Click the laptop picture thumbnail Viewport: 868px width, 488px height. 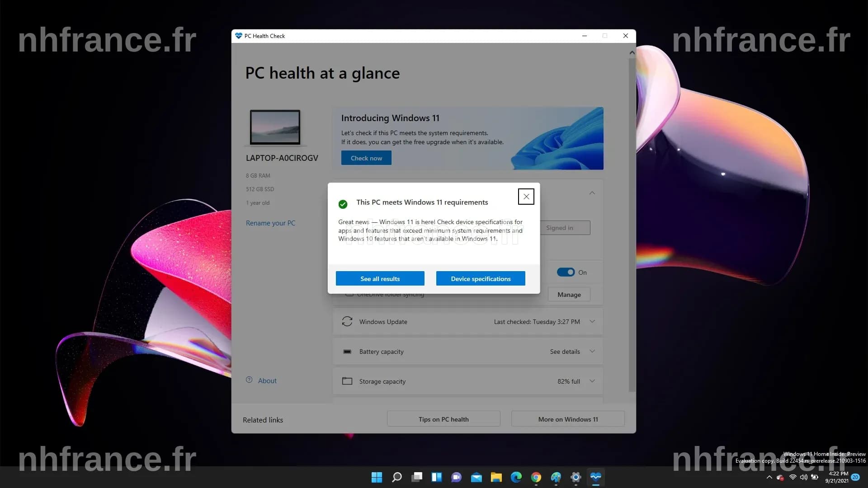275,127
